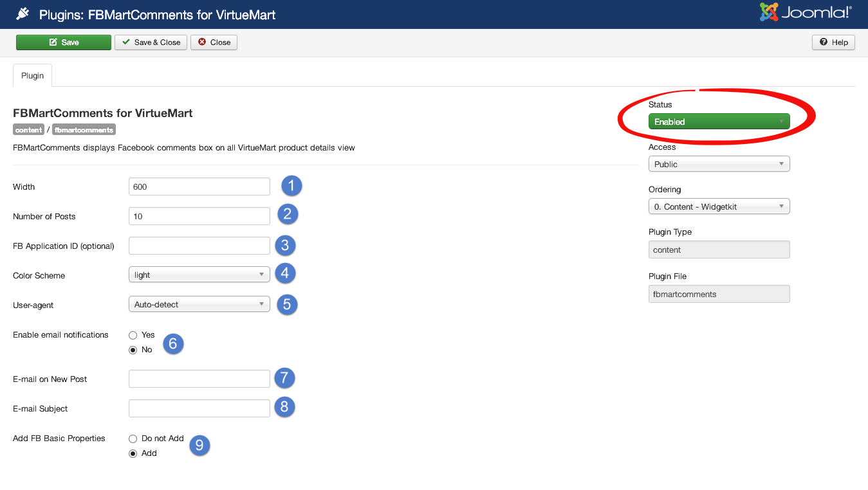Click the Width input field

pos(199,186)
